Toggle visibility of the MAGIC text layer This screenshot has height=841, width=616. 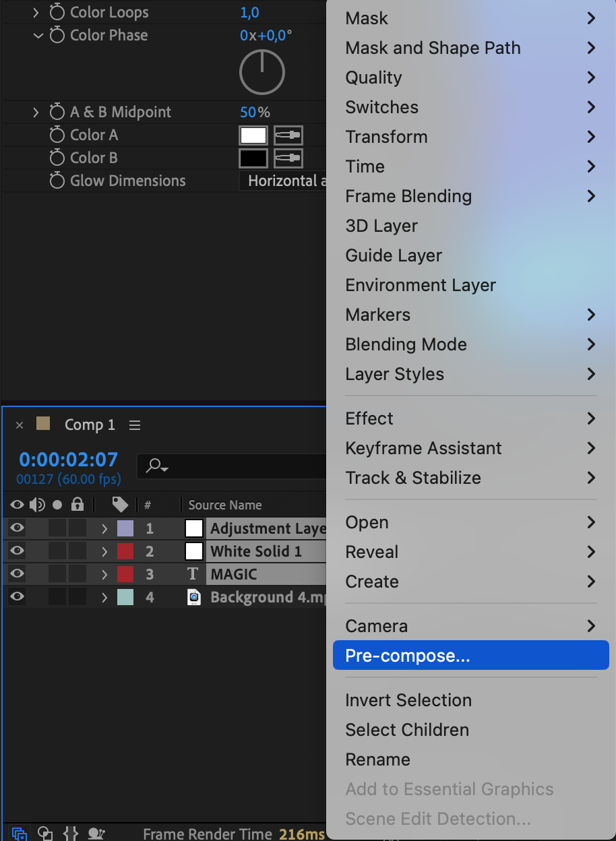click(x=18, y=574)
